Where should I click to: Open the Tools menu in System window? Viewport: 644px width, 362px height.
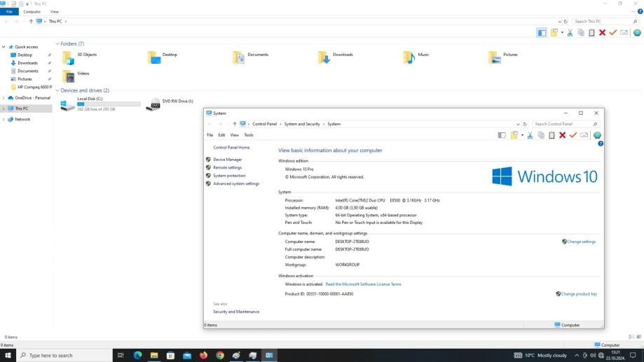(248, 135)
